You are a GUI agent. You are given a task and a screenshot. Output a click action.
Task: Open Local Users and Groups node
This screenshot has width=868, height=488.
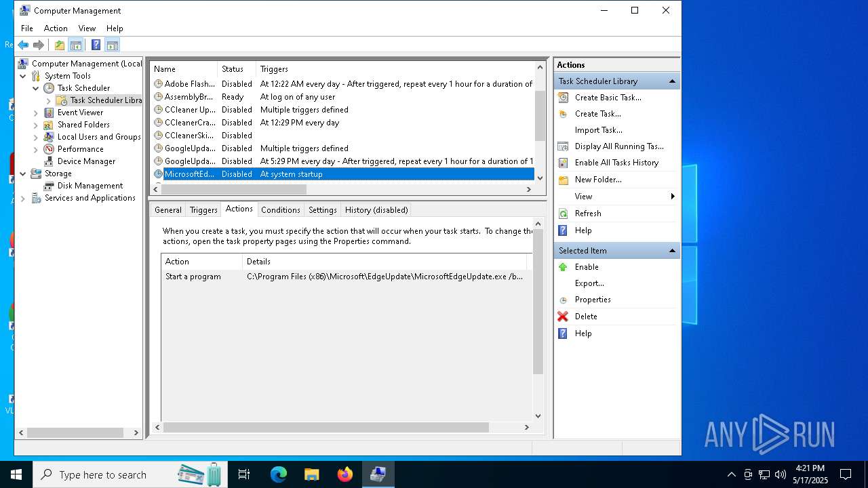(x=99, y=137)
